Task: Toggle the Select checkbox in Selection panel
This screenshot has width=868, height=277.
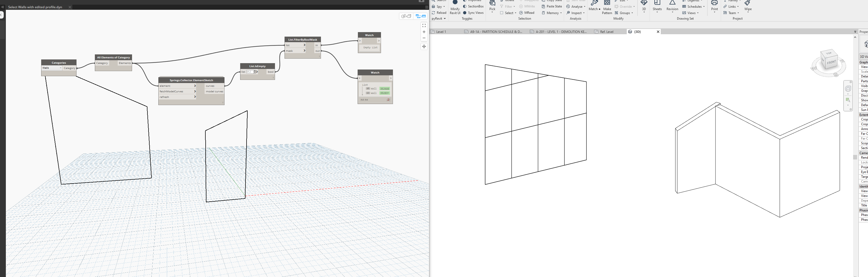Action: click(x=502, y=13)
